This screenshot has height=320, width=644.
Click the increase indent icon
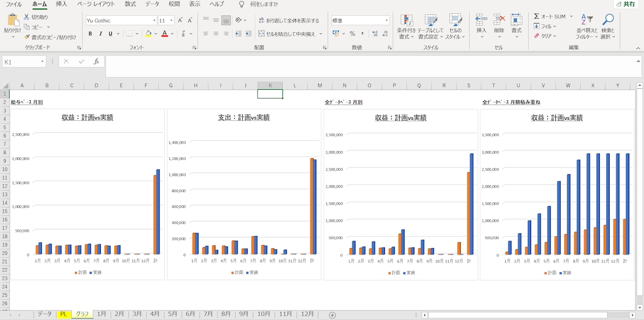[248, 34]
